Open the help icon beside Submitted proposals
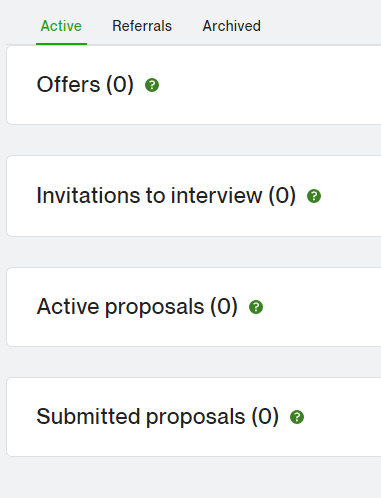This screenshot has height=498, width=381. coord(297,417)
